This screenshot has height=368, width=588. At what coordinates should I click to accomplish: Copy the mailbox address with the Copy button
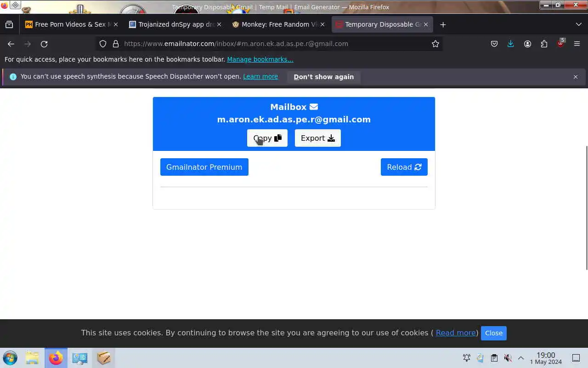point(267,138)
